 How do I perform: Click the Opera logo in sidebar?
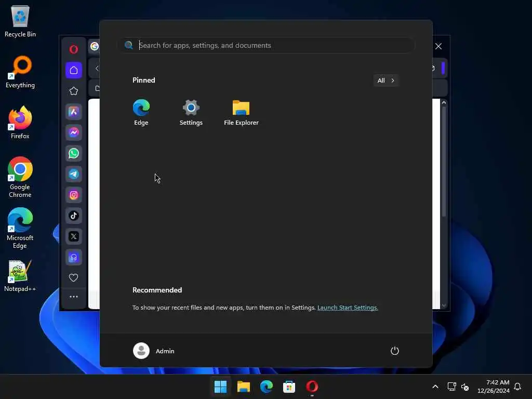(74, 49)
